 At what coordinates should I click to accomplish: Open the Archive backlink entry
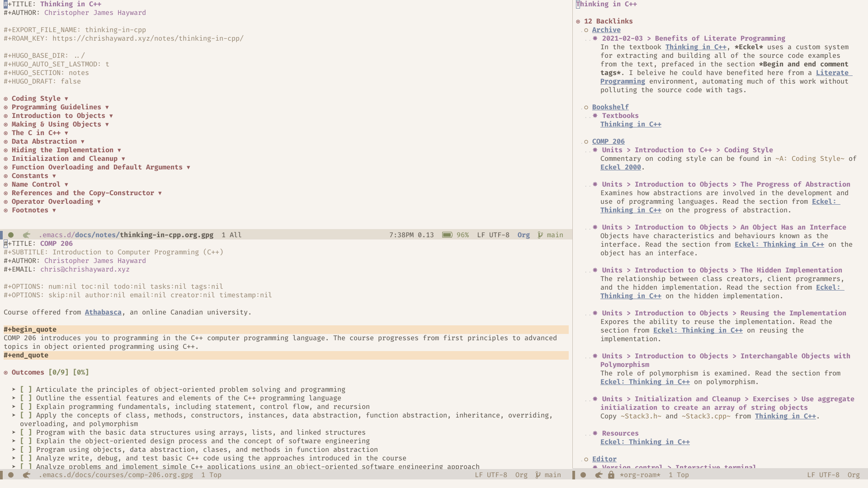point(606,29)
